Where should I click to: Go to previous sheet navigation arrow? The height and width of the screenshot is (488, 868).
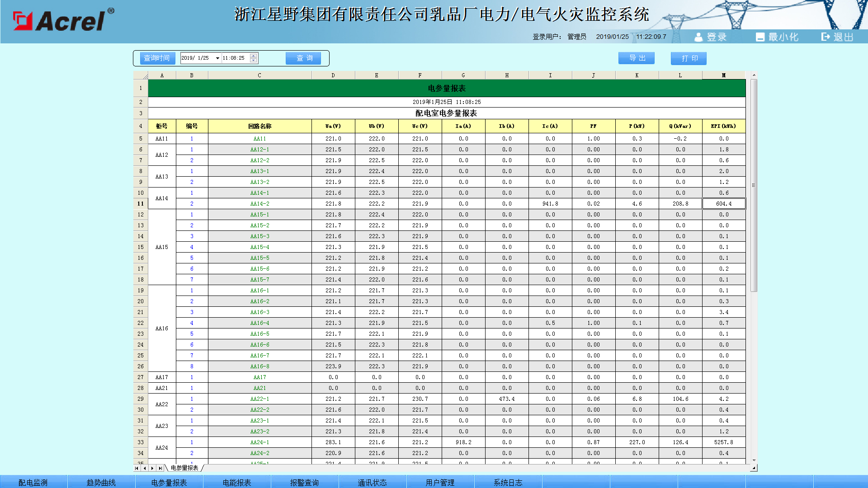click(x=145, y=468)
